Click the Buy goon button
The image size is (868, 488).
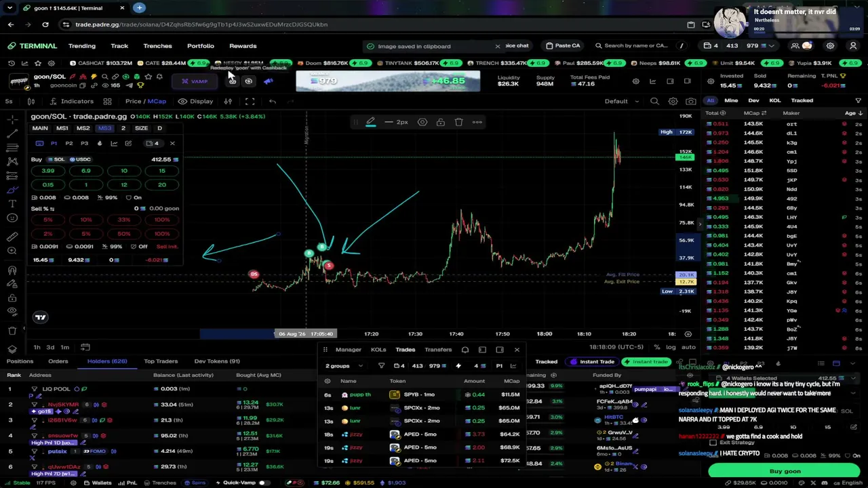(785, 471)
